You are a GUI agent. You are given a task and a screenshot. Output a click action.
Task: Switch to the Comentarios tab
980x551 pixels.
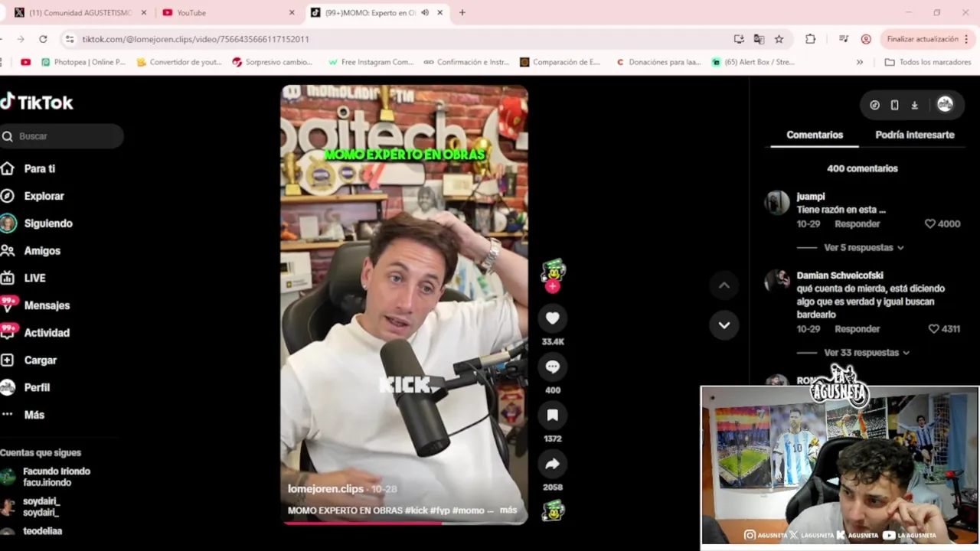(x=815, y=135)
